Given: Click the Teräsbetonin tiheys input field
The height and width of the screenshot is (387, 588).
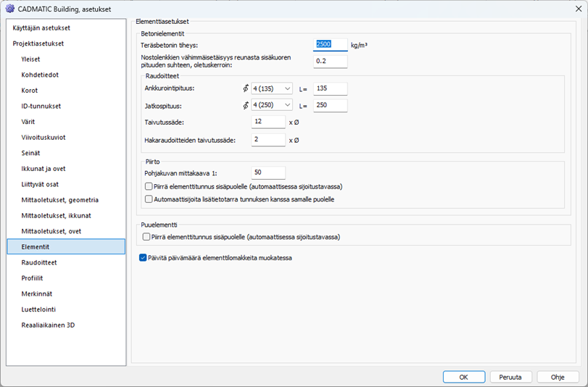Looking at the screenshot, I should coord(331,45).
